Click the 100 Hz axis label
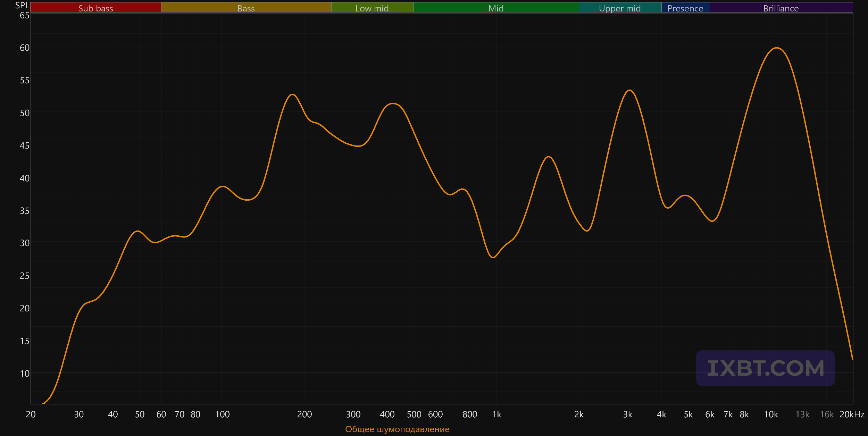 222,414
